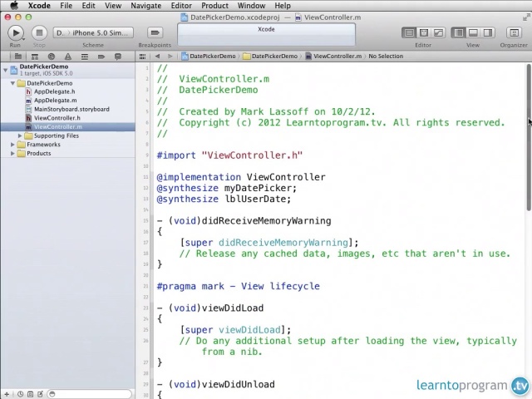The width and height of the screenshot is (532, 399).
Task: Show the Breakpoint navigator
Action: coord(101,57)
